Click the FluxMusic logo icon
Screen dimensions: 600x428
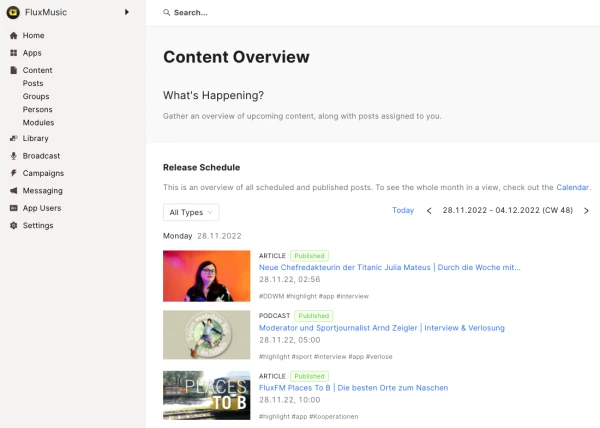[x=14, y=12]
